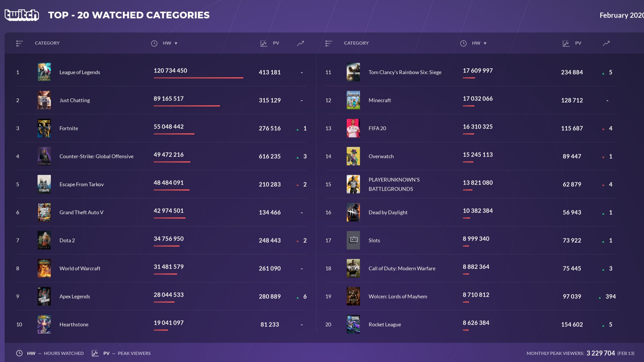
Task: Click the Twitch logo
Action: click(x=22, y=15)
